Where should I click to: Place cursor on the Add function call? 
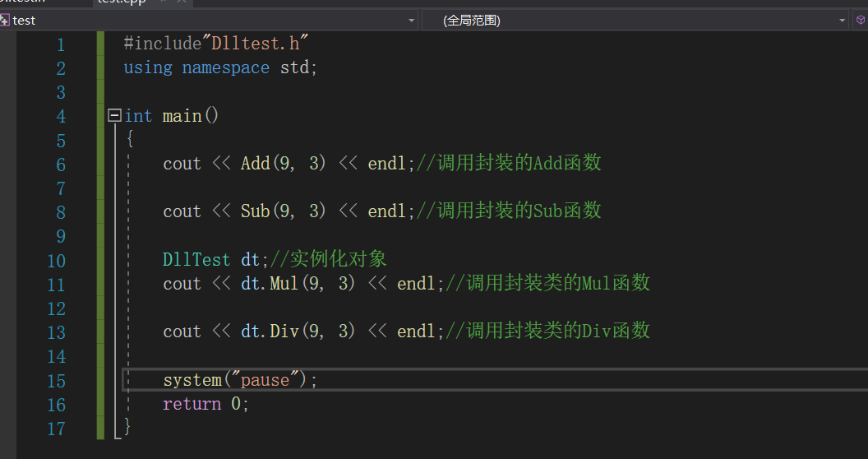coord(256,164)
